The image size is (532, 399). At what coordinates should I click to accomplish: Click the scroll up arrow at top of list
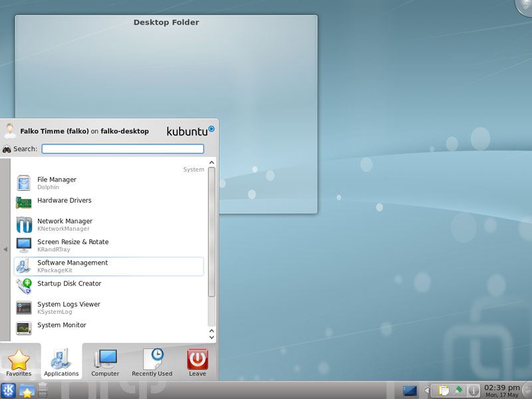[211, 162]
